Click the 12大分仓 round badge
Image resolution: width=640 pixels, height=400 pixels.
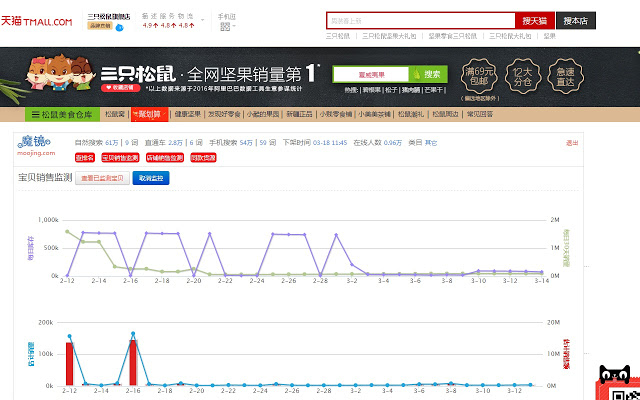[x=522, y=76]
